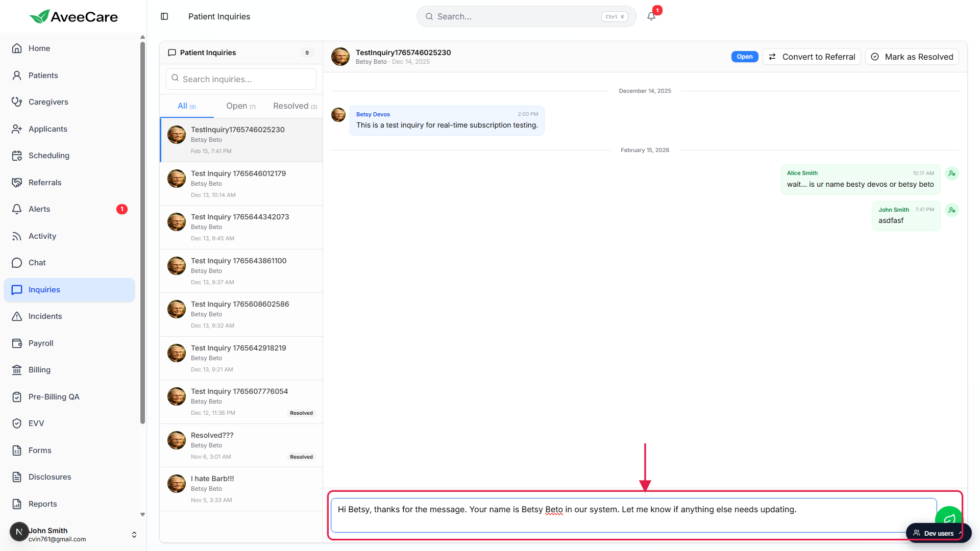Click the Alerts bell icon in sidebar

click(17, 209)
